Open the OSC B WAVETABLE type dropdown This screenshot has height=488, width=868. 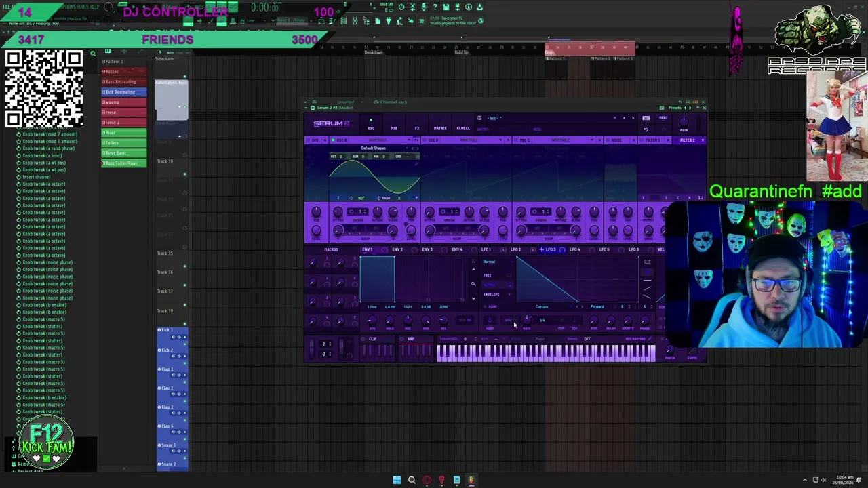point(471,140)
